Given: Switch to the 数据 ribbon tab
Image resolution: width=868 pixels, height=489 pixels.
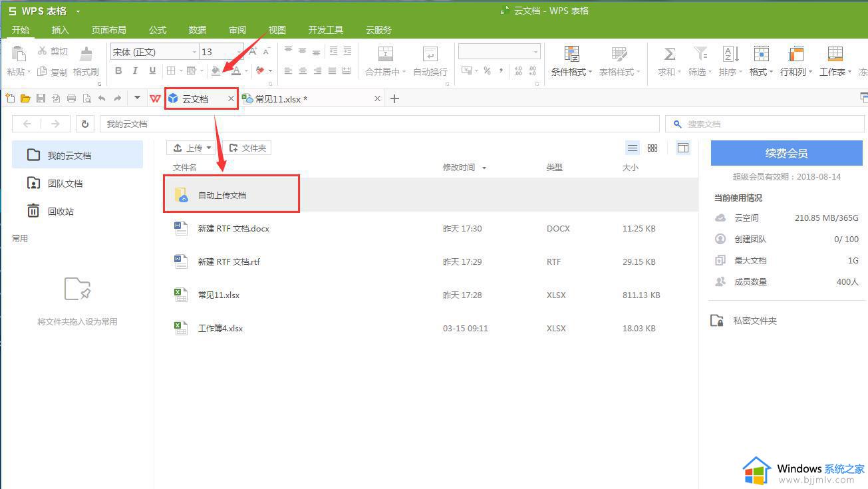Looking at the screenshot, I should click(198, 30).
